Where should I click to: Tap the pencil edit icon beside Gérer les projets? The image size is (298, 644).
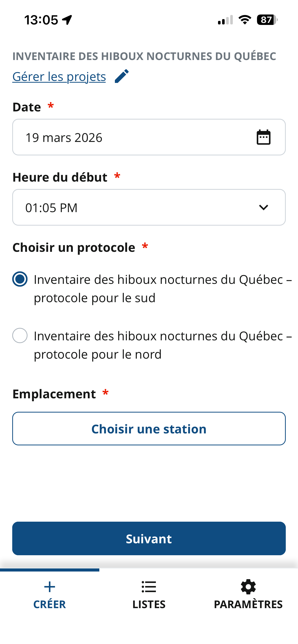pos(122,76)
